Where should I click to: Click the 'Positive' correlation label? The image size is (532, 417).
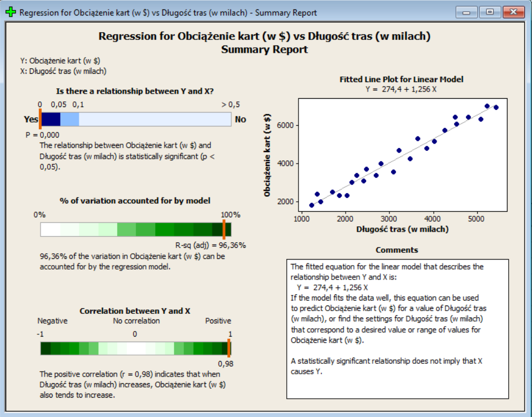tap(218, 321)
